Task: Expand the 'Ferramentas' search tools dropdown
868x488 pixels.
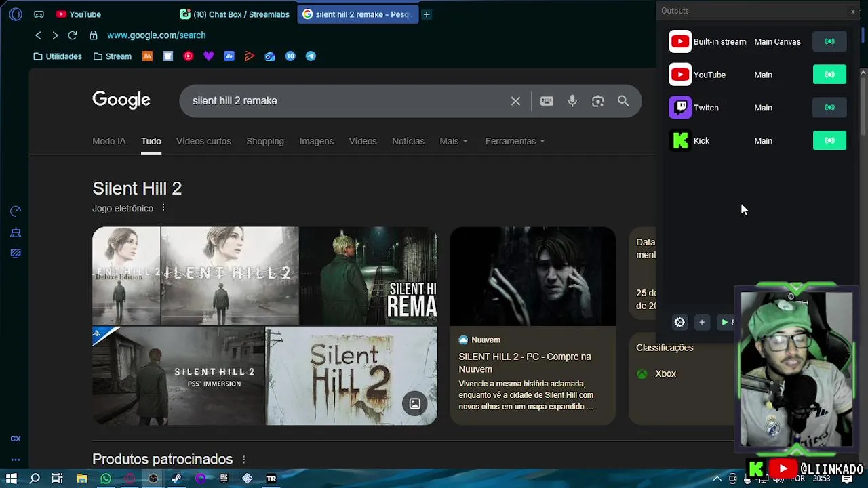Action: coord(515,141)
